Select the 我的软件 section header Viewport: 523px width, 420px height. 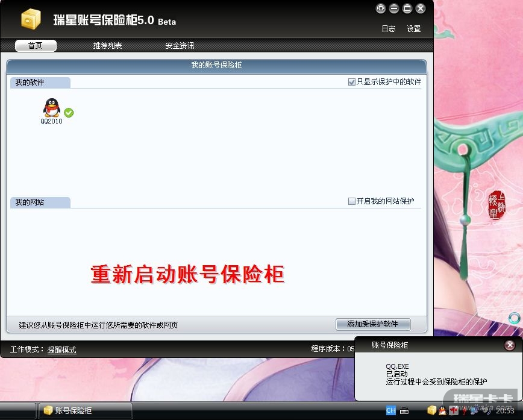pos(40,83)
